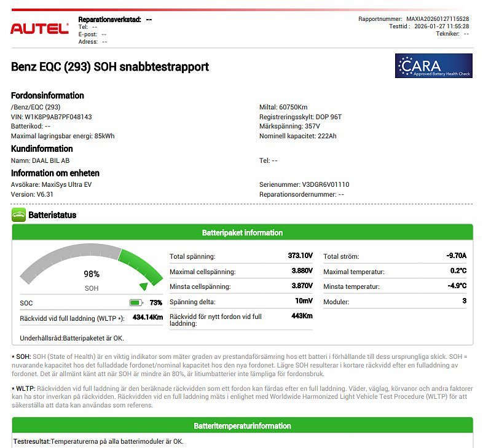This screenshot has width=483, height=448.
Task: Click the CARA Approved Battery Health Check badge
Action: pos(433,66)
